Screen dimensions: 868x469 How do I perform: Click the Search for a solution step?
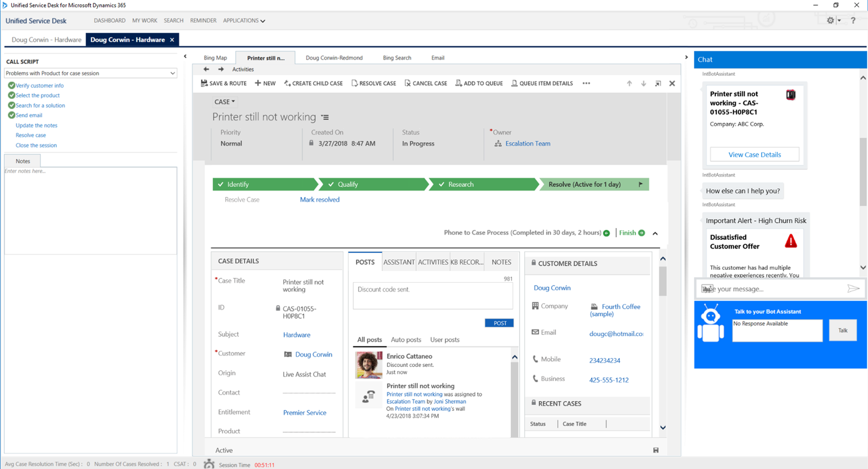(40, 106)
